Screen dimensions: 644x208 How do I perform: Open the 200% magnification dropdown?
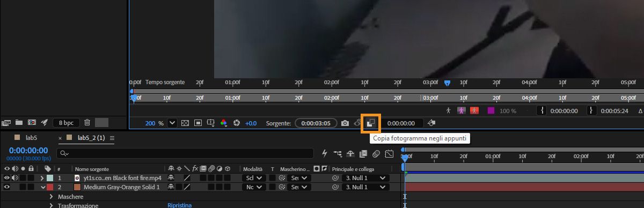pos(172,123)
